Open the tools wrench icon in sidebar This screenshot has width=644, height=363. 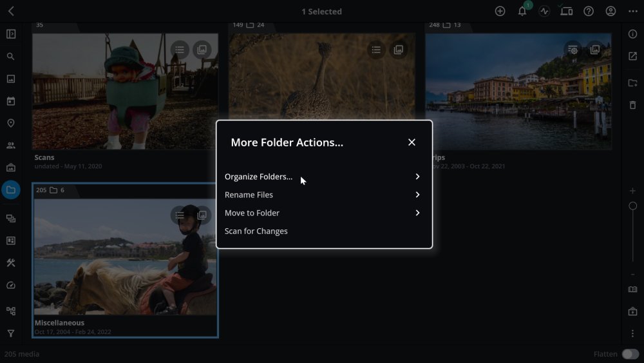click(11, 262)
